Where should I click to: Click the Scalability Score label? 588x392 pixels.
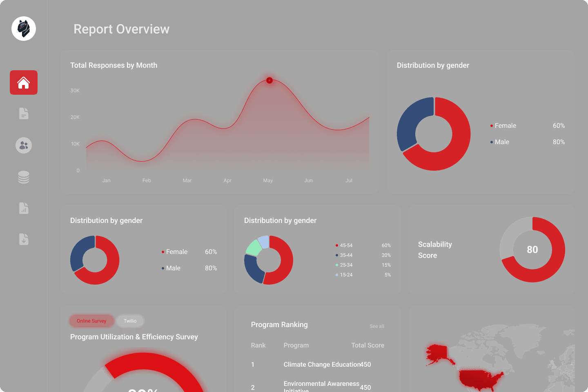pos(435,250)
